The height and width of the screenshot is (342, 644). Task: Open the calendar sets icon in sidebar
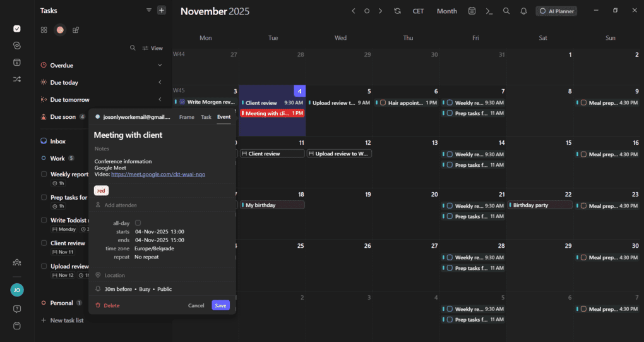click(x=17, y=63)
